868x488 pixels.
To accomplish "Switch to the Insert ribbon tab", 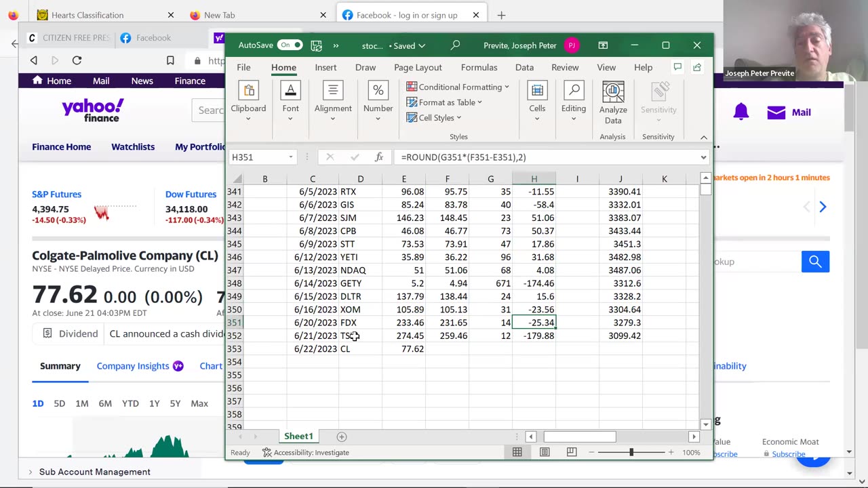I will point(325,67).
